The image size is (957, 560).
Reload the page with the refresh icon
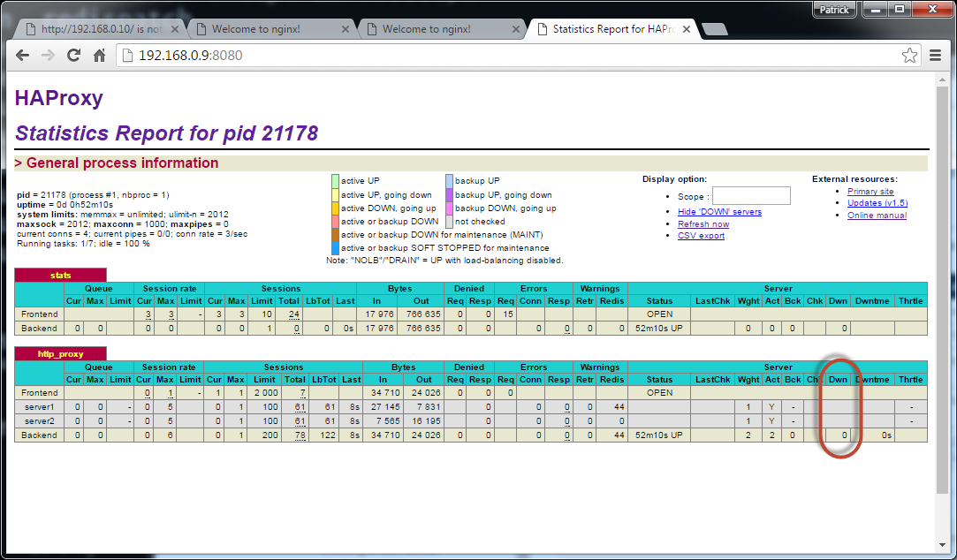73,56
